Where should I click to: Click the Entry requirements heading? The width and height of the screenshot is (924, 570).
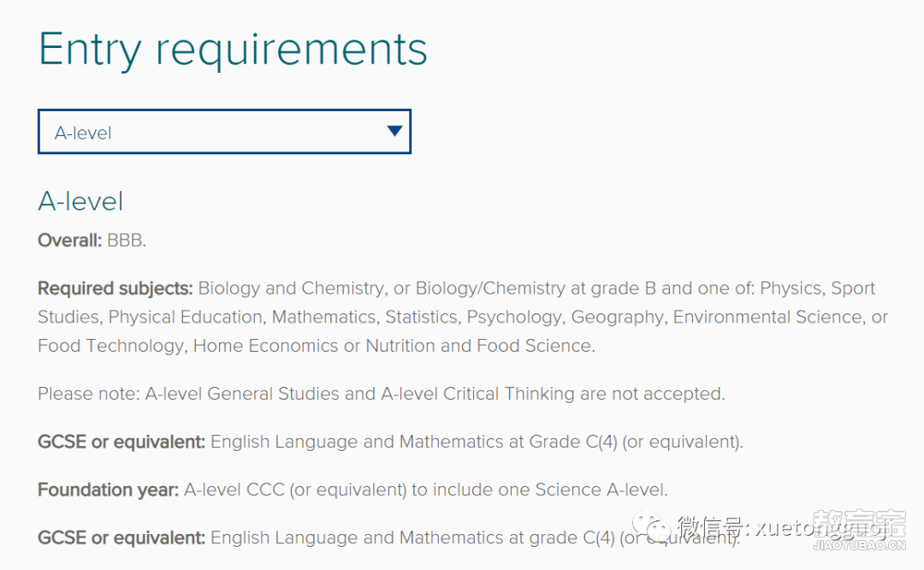(x=233, y=50)
